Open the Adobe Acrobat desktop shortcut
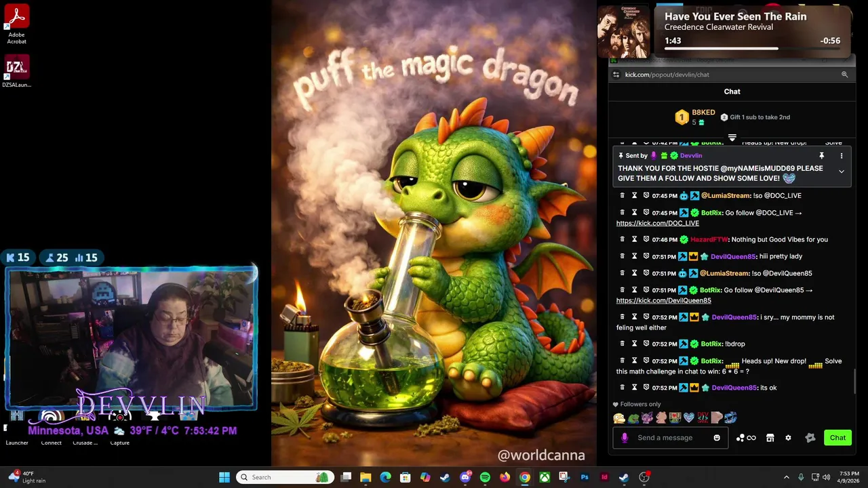The image size is (868, 488). click(16, 24)
